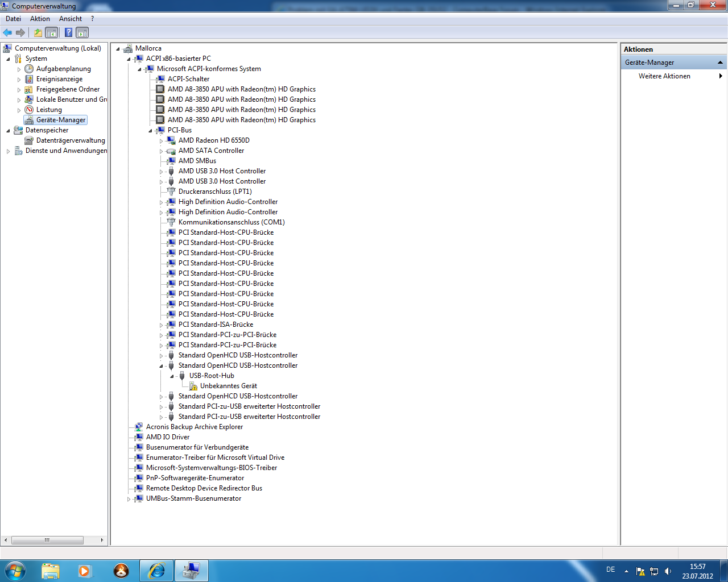Collapse the Datenspeicher node in left tree
This screenshot has height=582, width=728.
8,131
